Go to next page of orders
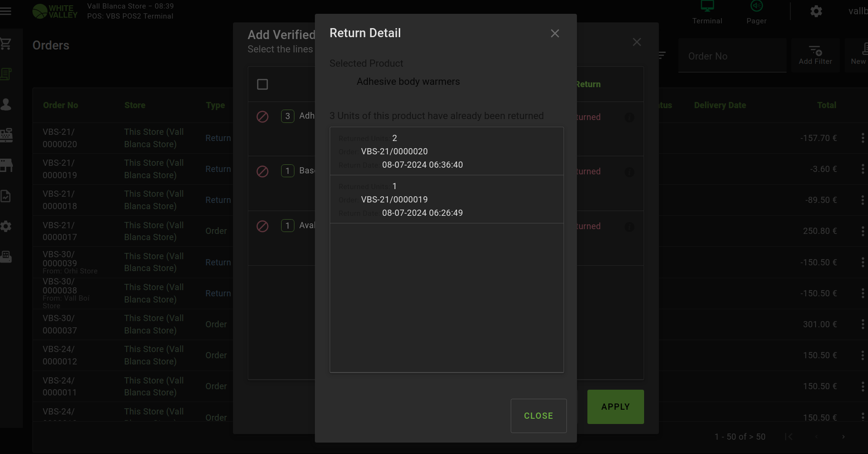 tap(843, 437)
